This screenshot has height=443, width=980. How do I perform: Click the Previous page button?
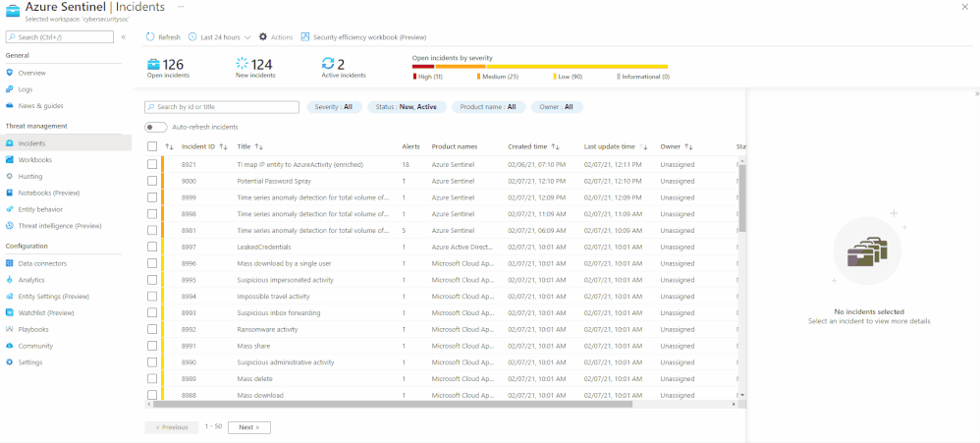[171, 427]
